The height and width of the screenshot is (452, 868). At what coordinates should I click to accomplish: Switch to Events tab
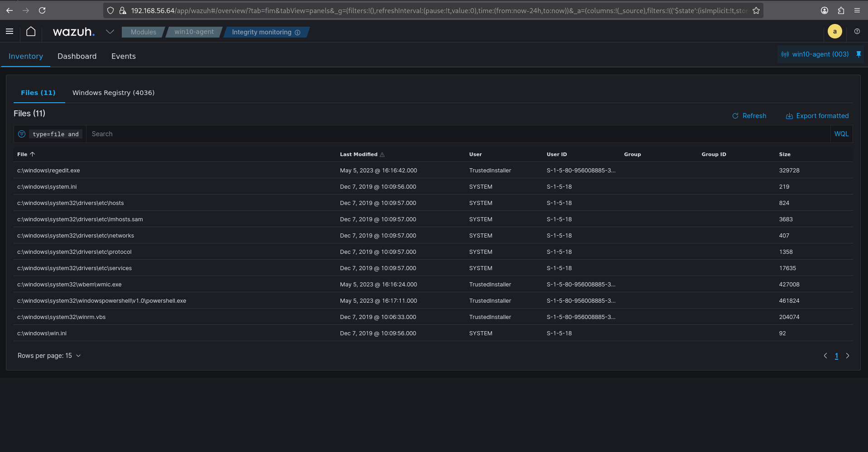[124, 56]
